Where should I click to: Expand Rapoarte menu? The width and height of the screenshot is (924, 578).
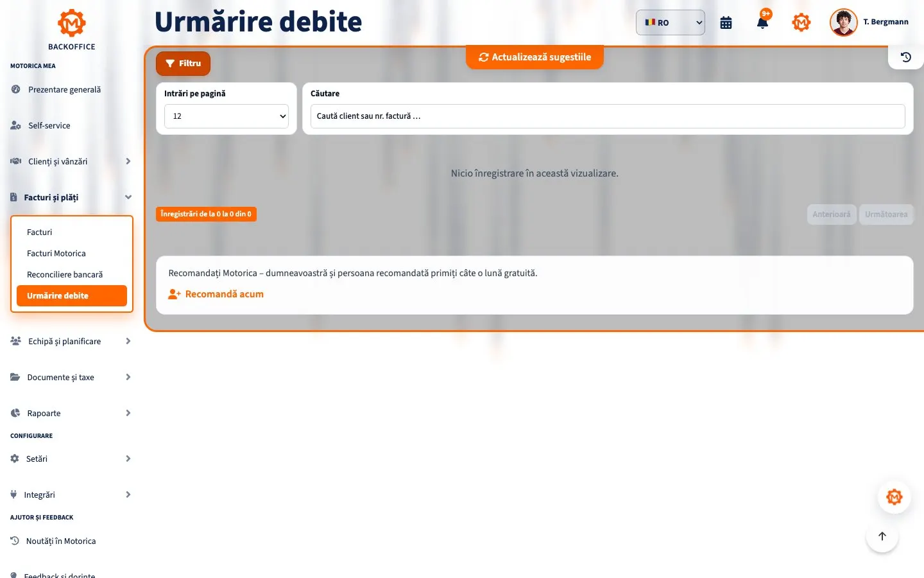point(71,414)
